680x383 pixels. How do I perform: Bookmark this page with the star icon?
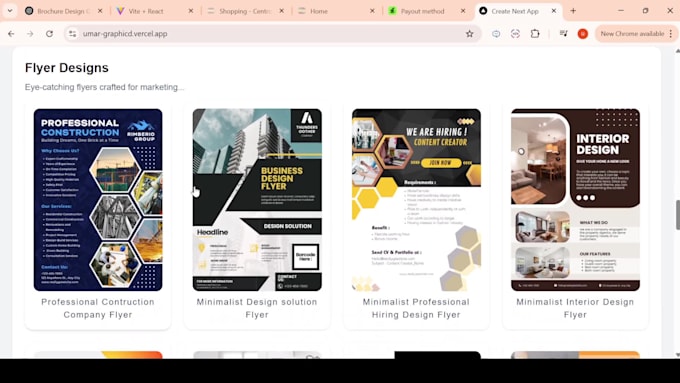(x=470, y=33)
